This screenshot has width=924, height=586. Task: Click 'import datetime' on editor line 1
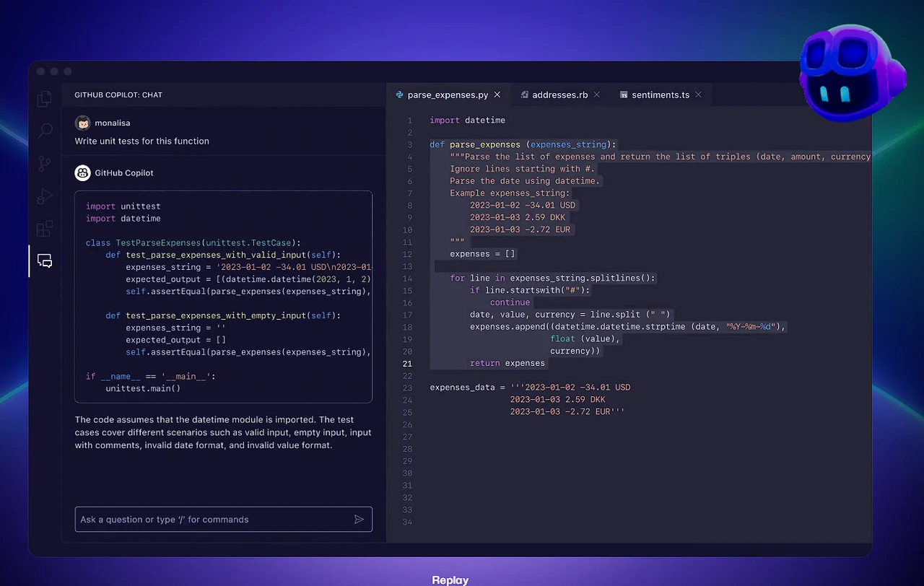pyautogui.click(x=468, y=121)
